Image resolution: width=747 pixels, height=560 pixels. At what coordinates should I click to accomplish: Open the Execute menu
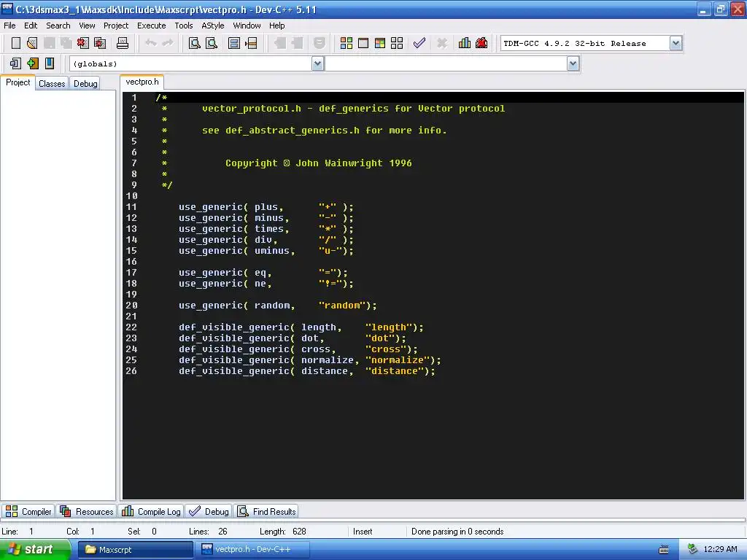coord(152,26)
